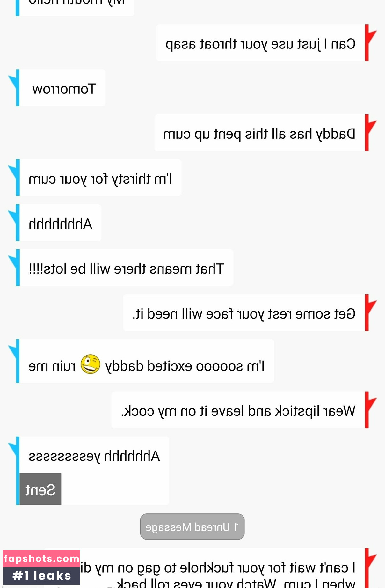Tap blue tail beside the That means message
This screenshot has width=385, height=588.
[x=14, y=268]
